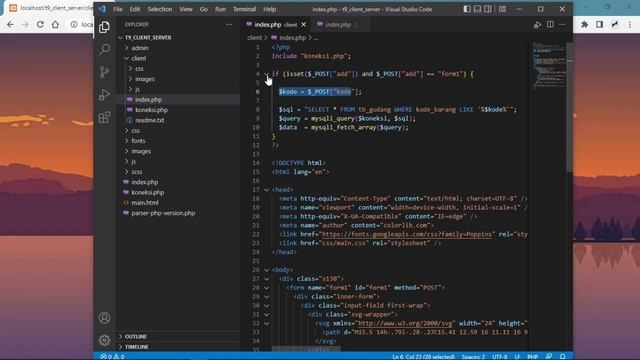Open readme.txt file
The image size is (640, 360).
(149, 120)
